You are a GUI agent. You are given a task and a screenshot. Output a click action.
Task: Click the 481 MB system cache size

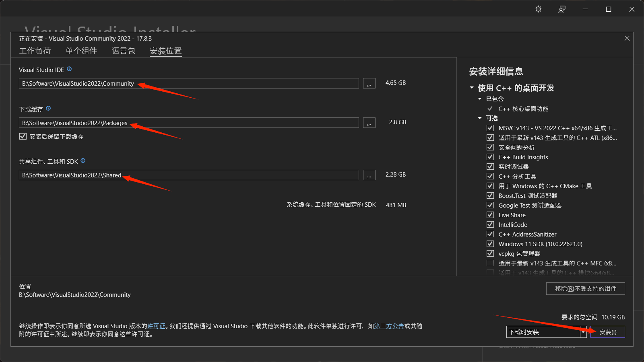(x=396, y=205)
